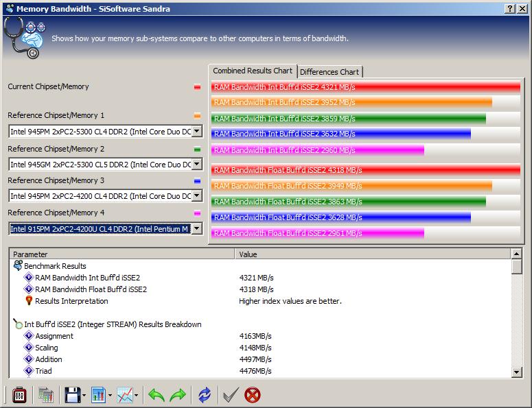Open the arrow next to line graph icon
The image size is (532, 408).
click(136, 396)
